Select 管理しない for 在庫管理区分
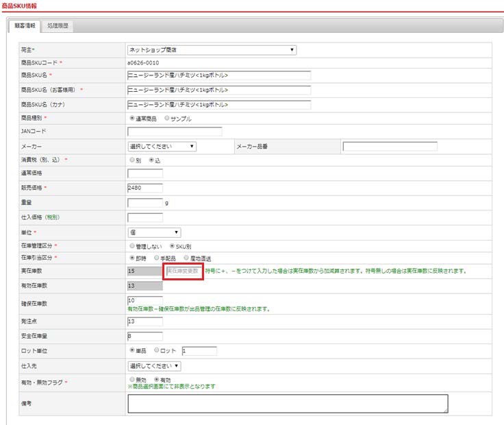Viewport: 504px width, 425px height. (132, 245)
